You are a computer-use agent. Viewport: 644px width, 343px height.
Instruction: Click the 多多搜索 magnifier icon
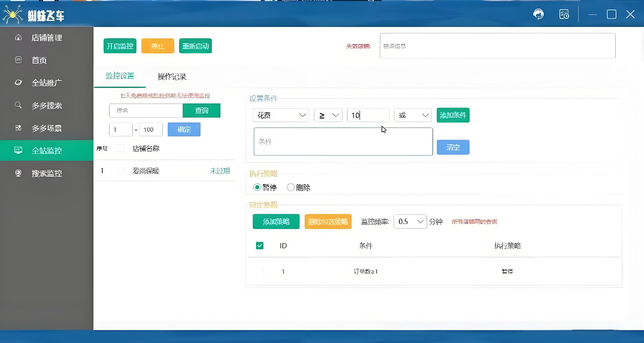tap(18, 105)
